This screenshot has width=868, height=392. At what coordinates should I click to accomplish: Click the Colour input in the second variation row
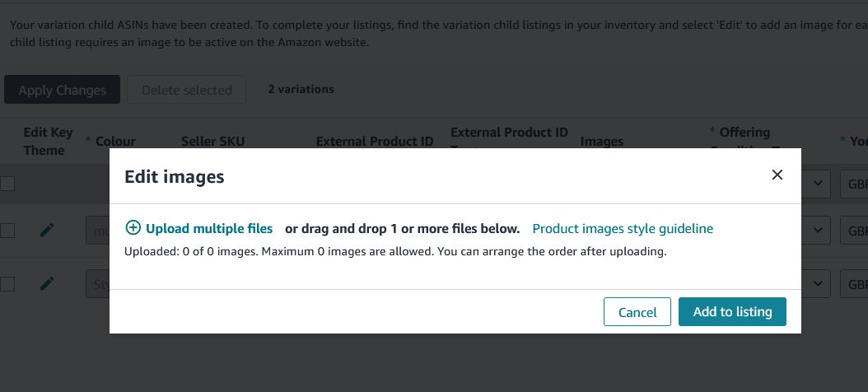pos(98,284)
